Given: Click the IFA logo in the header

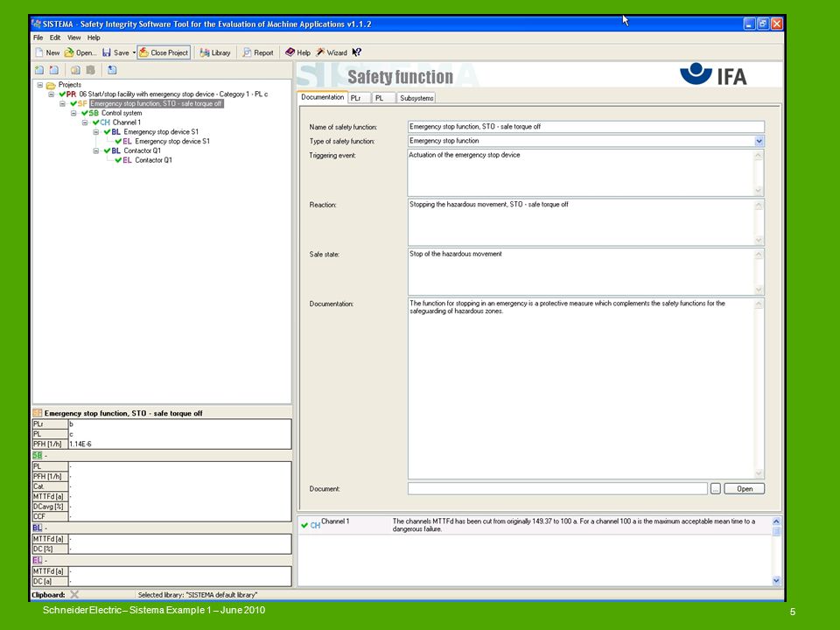Looking at the screenshot, I should [713, 74].
